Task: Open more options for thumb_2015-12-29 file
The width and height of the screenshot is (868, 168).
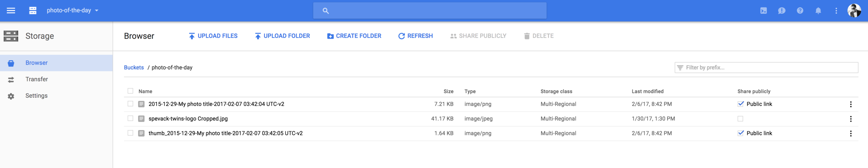Action: [x=851, y=134]
